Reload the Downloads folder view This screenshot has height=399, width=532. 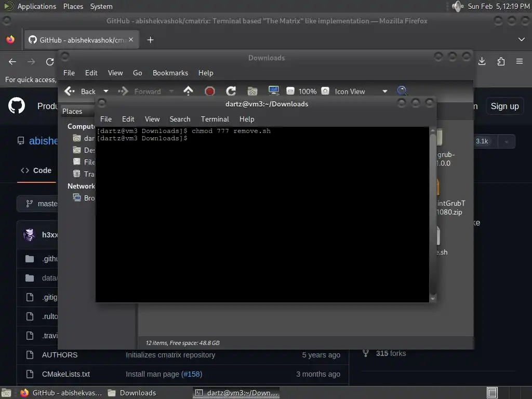231,91
